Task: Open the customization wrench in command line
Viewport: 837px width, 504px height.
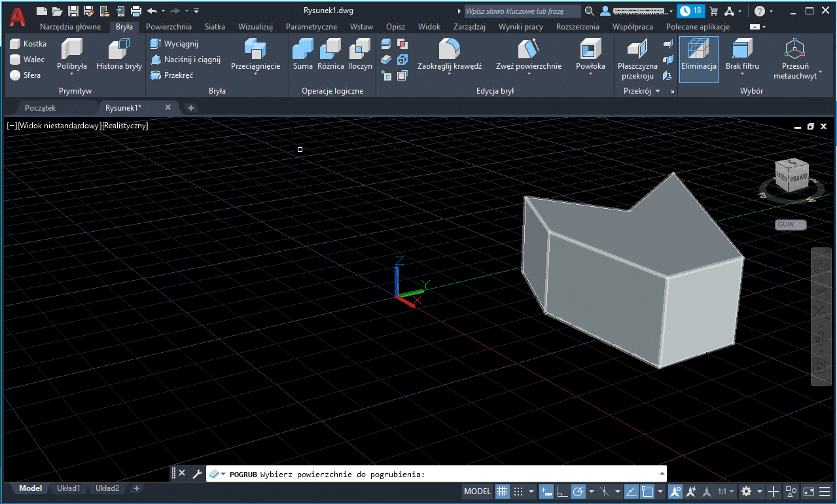Action: point(197,473)
